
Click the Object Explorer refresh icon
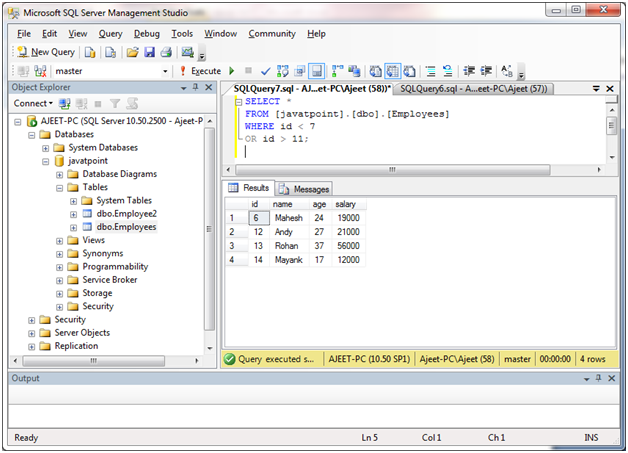[132, 104]
